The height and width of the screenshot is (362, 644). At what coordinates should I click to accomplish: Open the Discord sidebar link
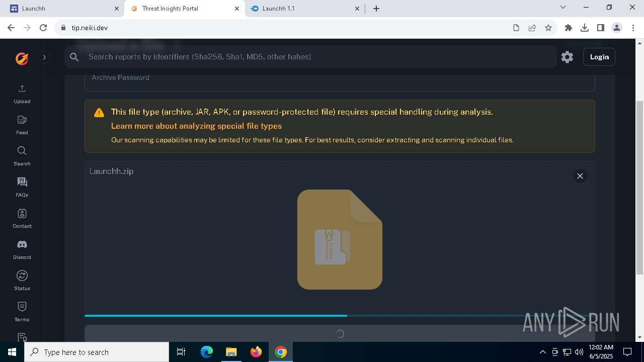point(22,250)
